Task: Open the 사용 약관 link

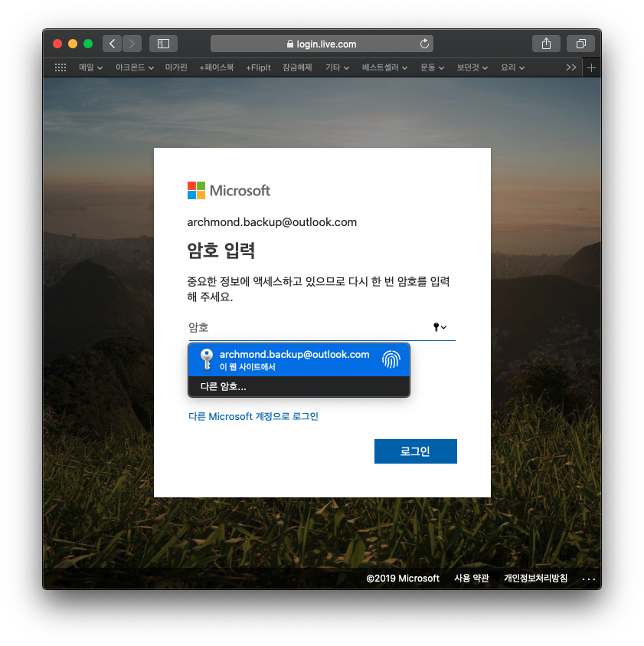Action: pyautogui.click(x=472, y=579)
